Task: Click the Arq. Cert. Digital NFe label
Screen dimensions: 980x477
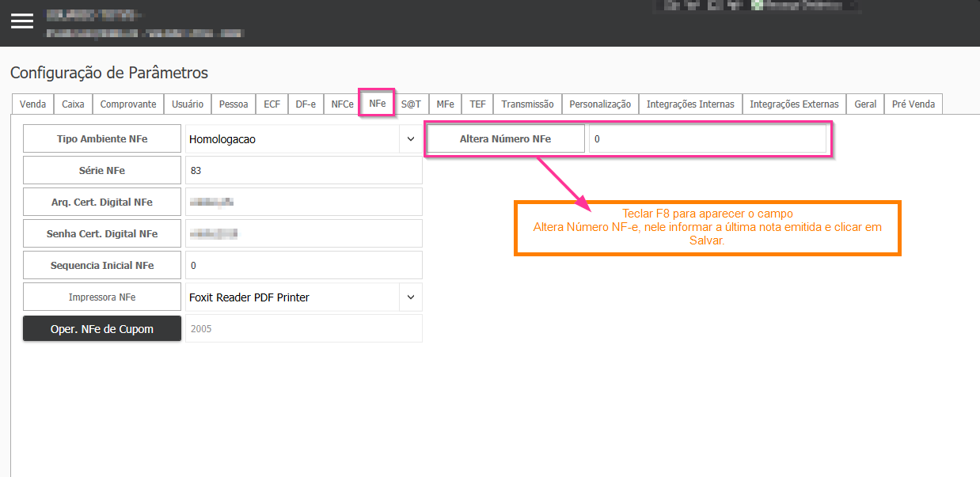Action: click(102, 202)
